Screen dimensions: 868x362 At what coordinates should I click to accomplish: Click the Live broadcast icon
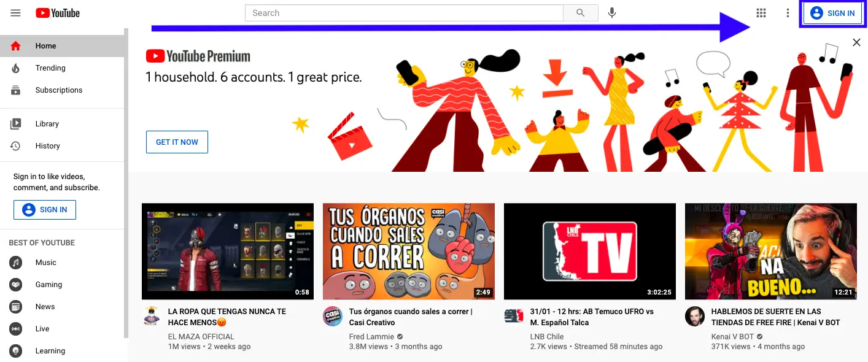pyautogui.click(x=16, y=329)
